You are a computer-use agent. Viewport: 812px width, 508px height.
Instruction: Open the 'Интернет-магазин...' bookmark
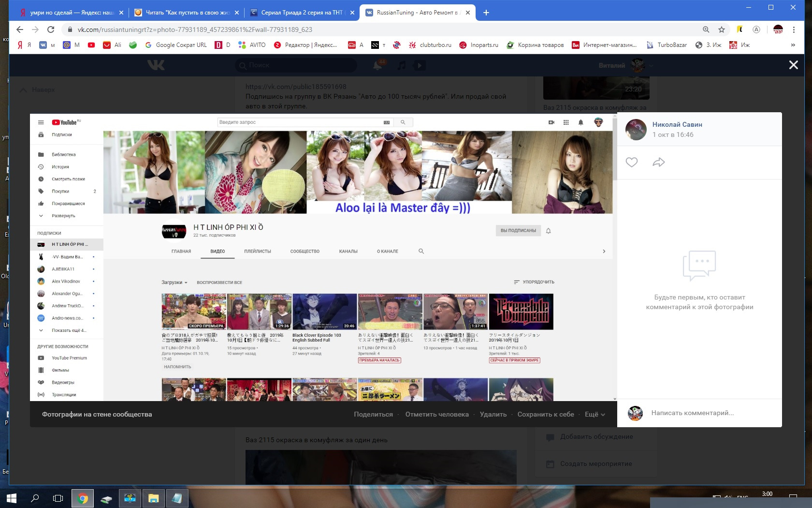[604, 45]
